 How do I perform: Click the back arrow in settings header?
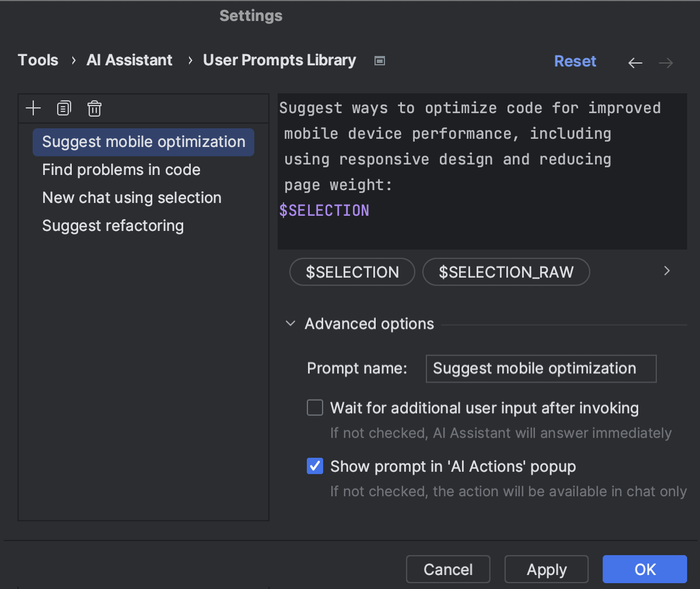635,62
